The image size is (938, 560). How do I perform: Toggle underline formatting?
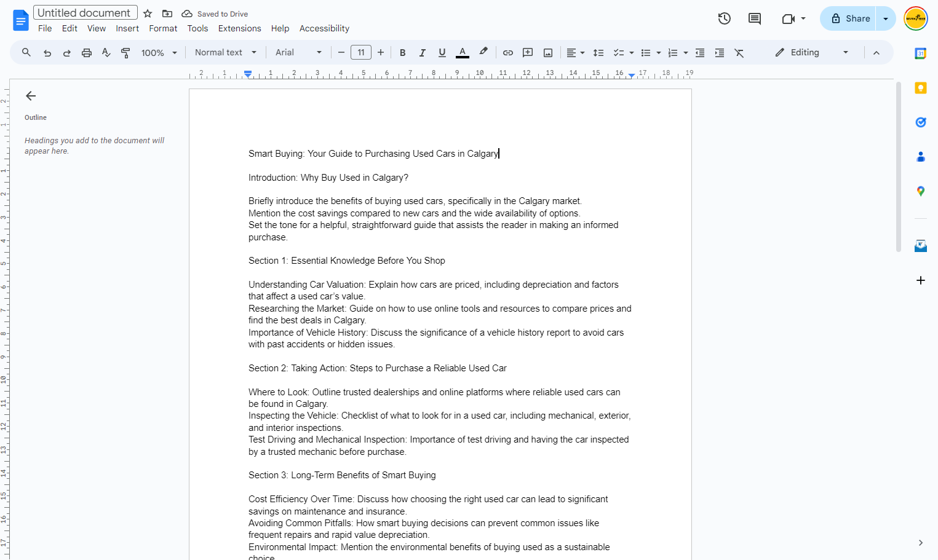coord(442,53)
